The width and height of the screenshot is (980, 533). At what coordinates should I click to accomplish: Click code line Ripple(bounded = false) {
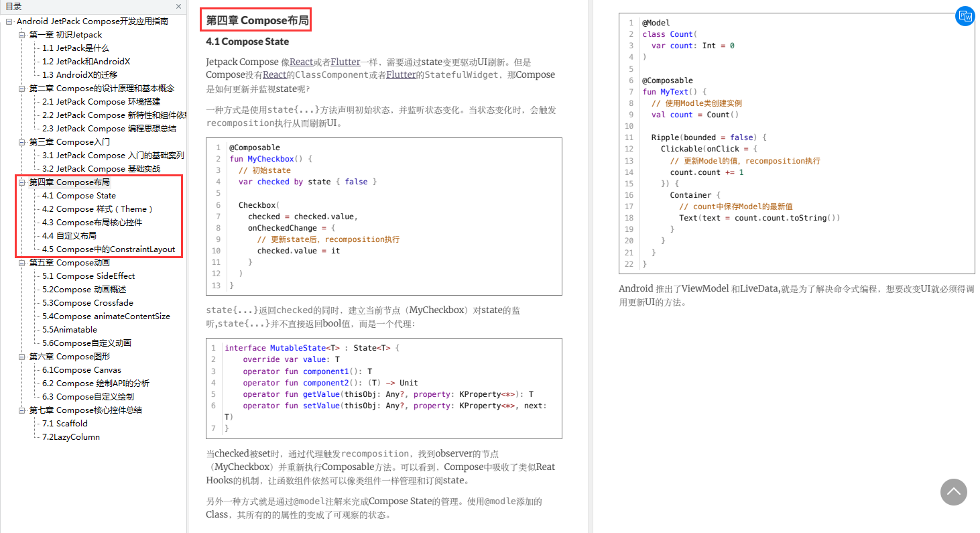[x=709, y=137]
